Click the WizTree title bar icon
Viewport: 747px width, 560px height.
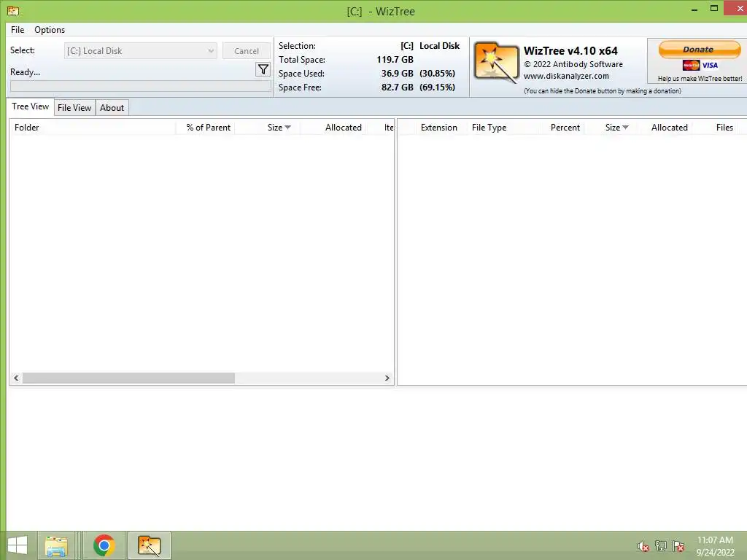click(x=13, y=10)
